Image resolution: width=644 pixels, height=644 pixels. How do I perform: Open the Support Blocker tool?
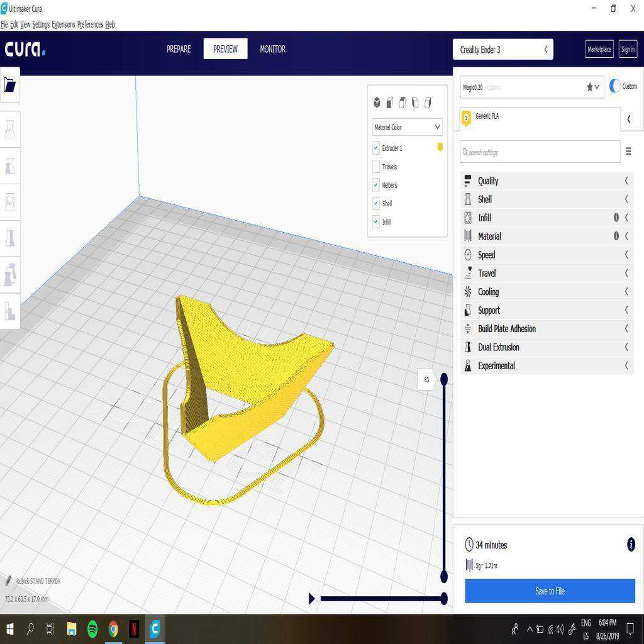pos(10,311)
